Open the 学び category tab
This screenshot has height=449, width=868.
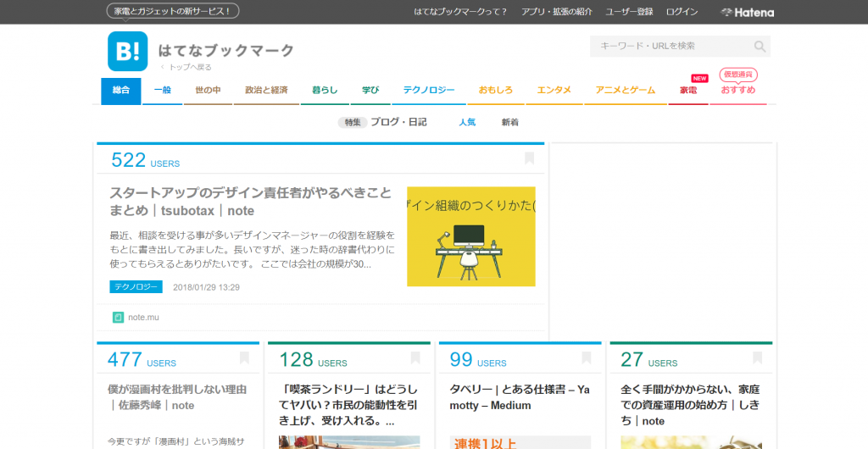point(370,91)
